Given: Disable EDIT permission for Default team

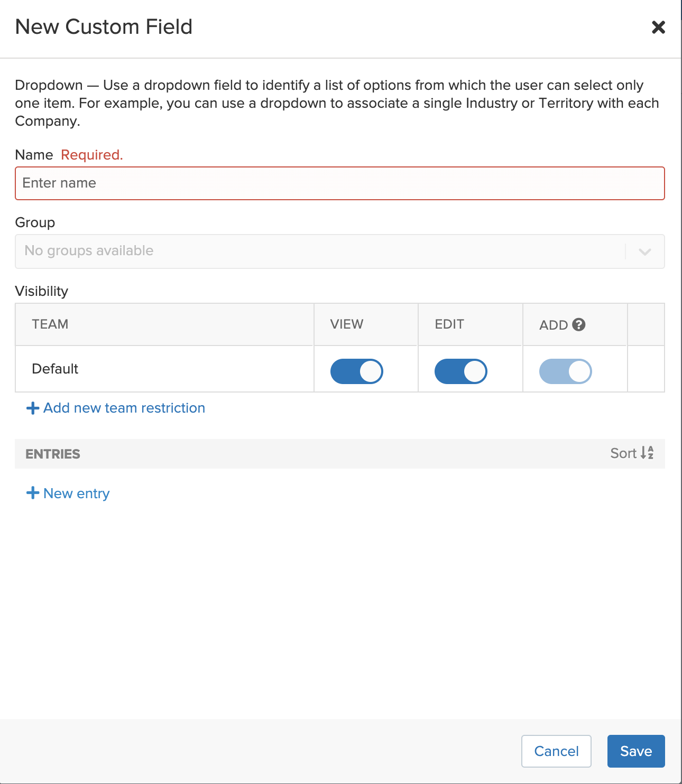Looking at the screenshot, I should pyautogui.click(x=460, y=371).
